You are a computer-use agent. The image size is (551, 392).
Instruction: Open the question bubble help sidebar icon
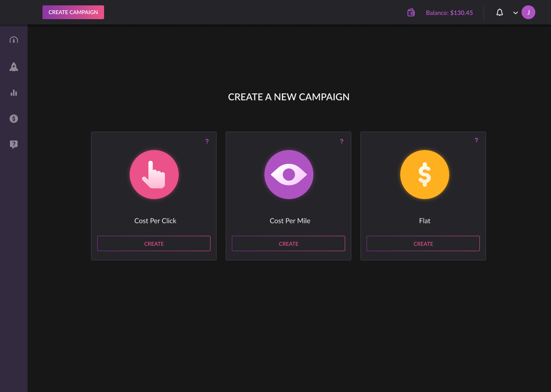(x=14, y=144)
